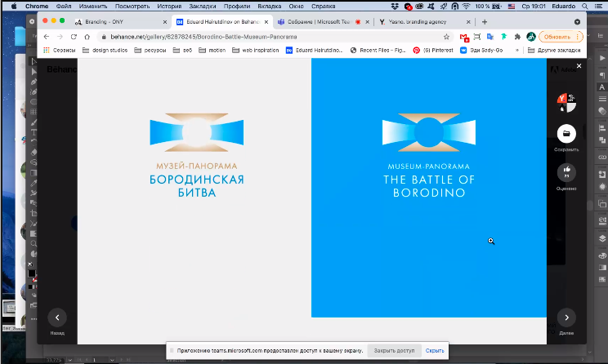Go to the next image (Далее)

click(566, 317)
